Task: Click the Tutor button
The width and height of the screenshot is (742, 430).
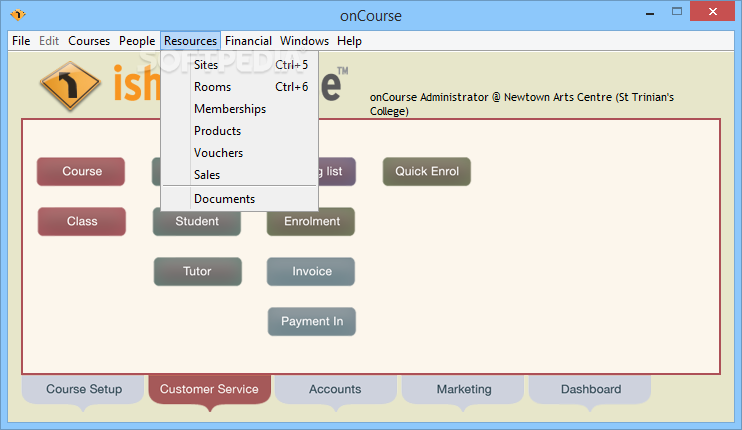Action: coord(197,272)
